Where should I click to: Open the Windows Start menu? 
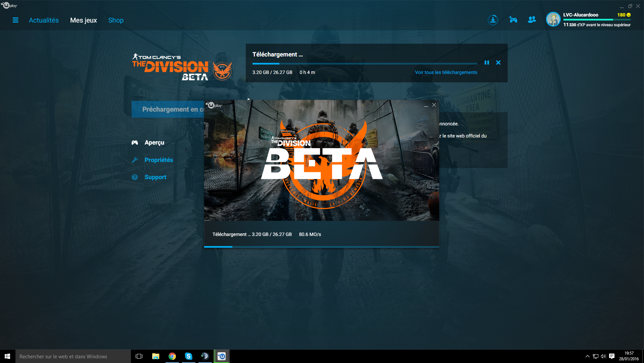pos(7,356)
